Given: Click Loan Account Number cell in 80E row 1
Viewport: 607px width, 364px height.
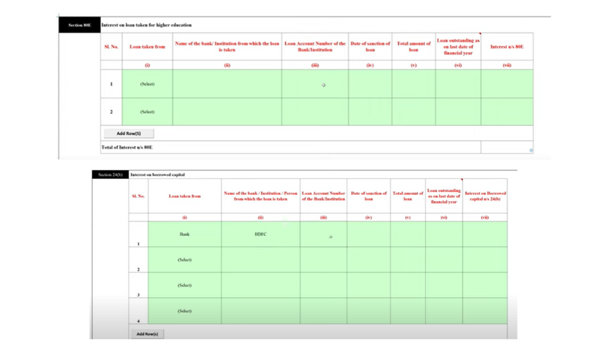Looking at the screenshot, I should pos(315,84).
